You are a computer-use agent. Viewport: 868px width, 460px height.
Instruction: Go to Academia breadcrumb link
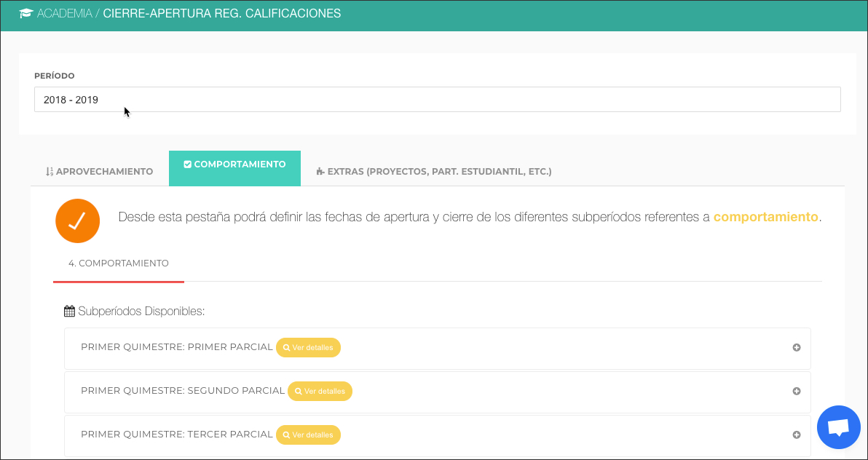[x=64, y=14]
